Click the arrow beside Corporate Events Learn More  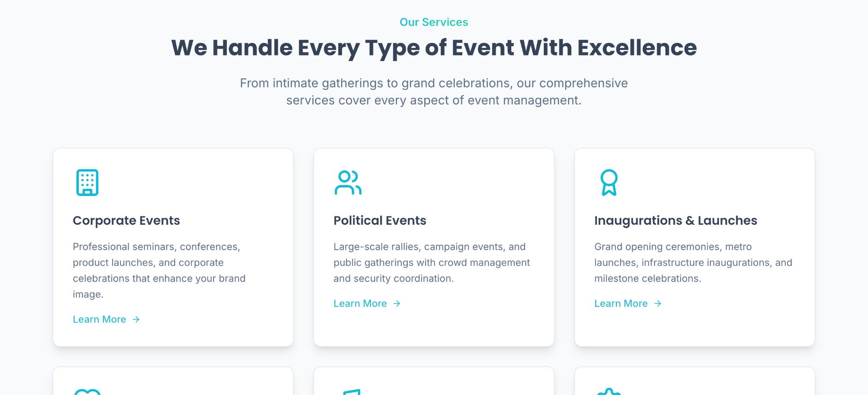(x=136, y=319)
